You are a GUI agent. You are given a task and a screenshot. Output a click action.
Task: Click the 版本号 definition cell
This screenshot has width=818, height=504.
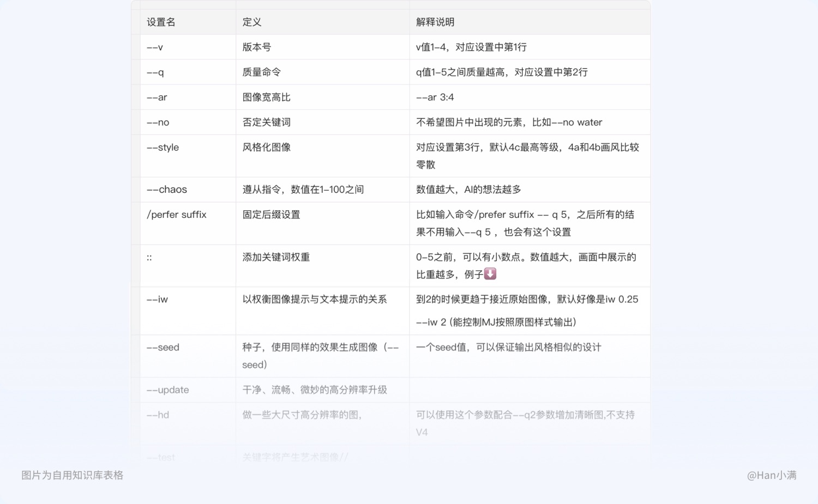click(x=323, y=47)
